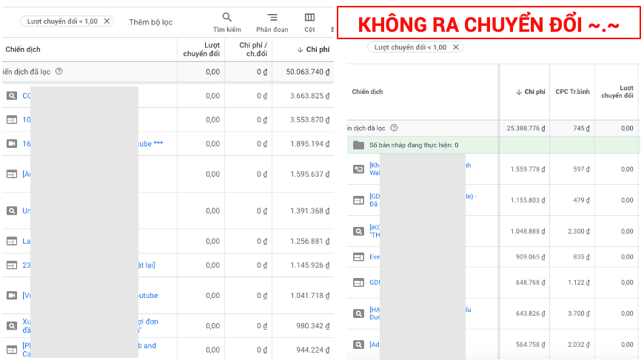Sort by Chi phí column next to Chi phí / ch.đổi

click(x=313, y=50)
